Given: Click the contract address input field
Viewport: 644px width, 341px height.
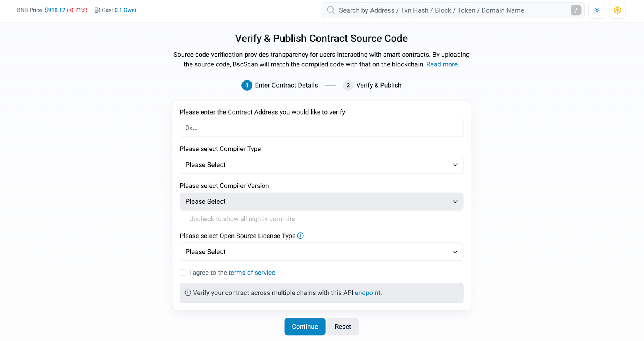Looking at the screenshot, I should coord(321,128).
